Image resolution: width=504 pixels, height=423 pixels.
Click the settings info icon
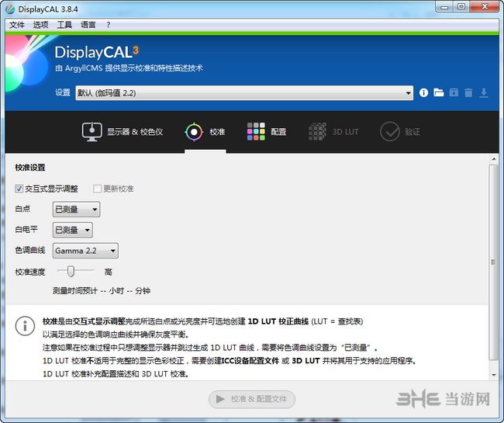pyautogui.click(x=423, y=93)
